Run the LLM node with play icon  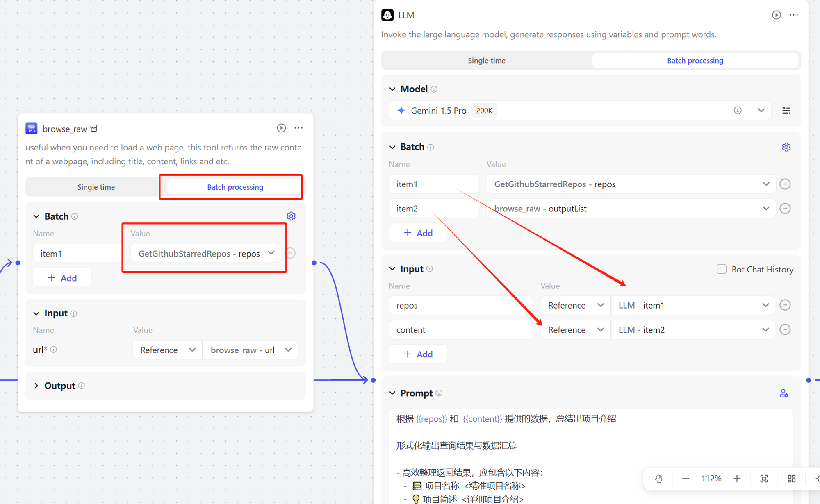(776, 15)
